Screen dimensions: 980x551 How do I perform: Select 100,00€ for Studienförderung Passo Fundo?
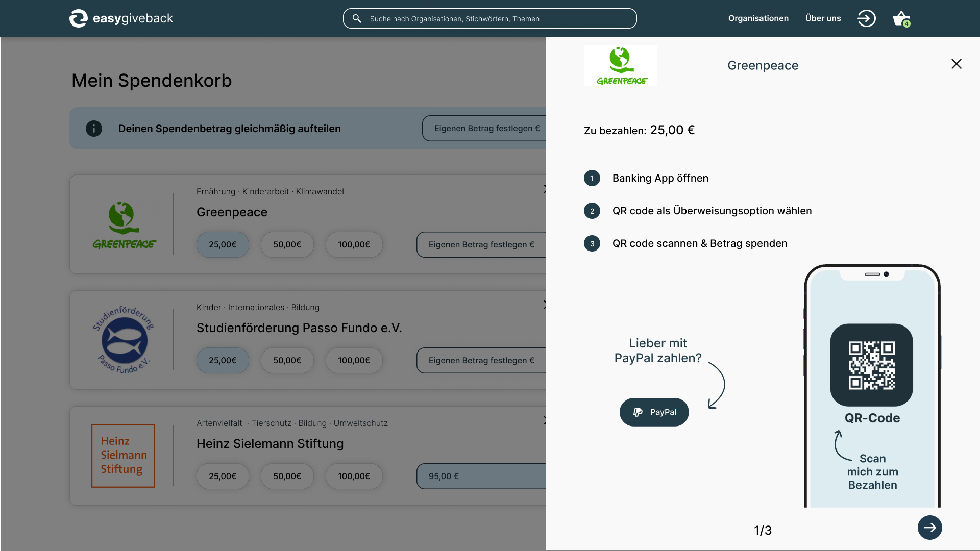(x=354, y=360)
